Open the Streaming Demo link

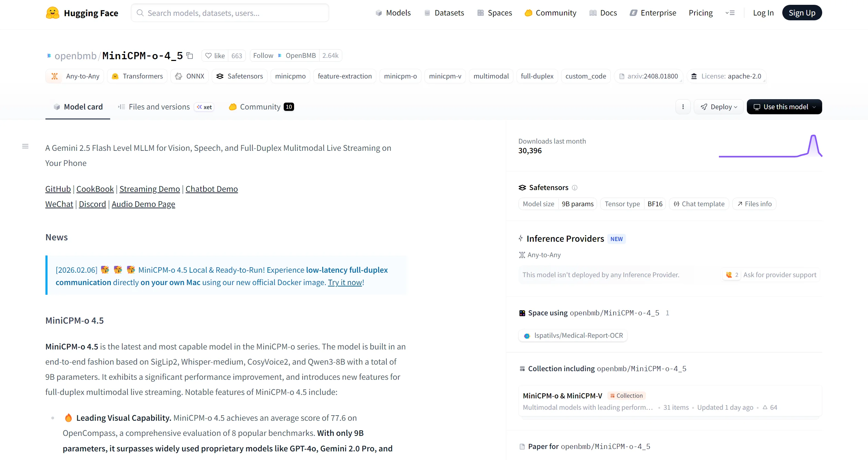[149, 189]
